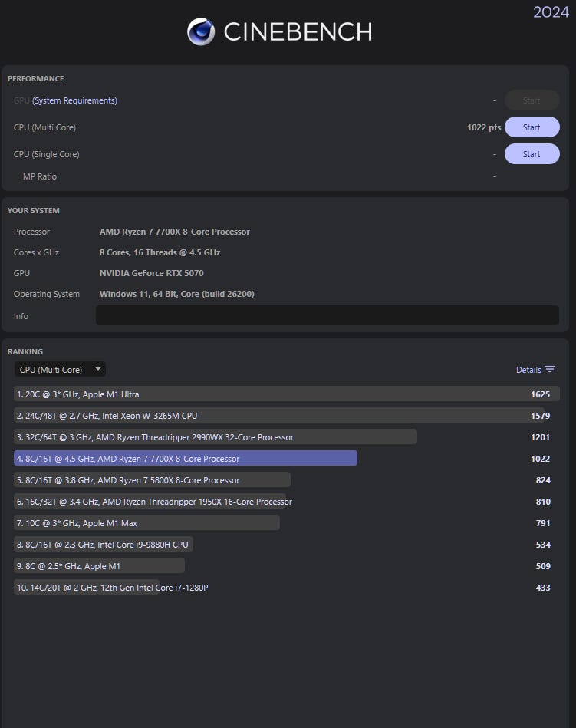Viewport: 576px width, 728px height.
Task: Select the Intel Core i9-9880H ranking row
Action: pyautogui.click(x=103, y=545)
